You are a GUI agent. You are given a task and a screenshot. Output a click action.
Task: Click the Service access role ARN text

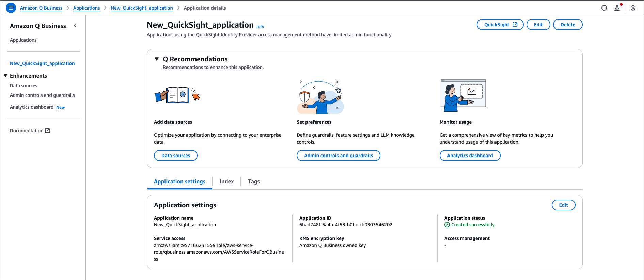219,252
